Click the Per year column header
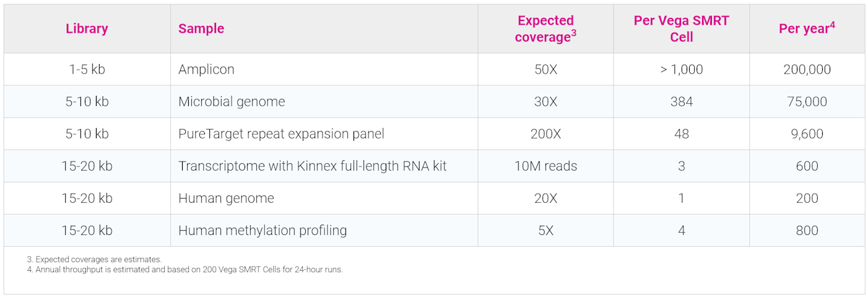The image size is (868, 295). tap(807, 28)
